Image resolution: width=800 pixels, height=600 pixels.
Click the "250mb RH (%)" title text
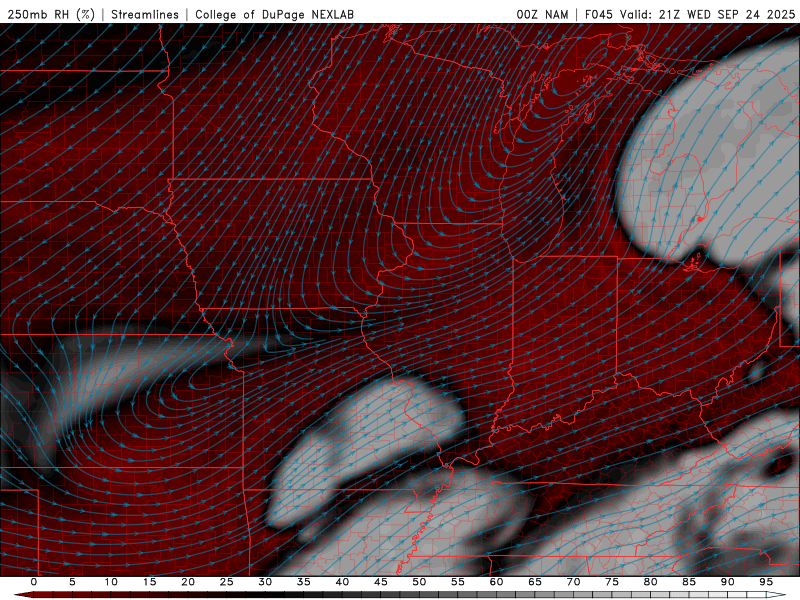pos(51,14)
